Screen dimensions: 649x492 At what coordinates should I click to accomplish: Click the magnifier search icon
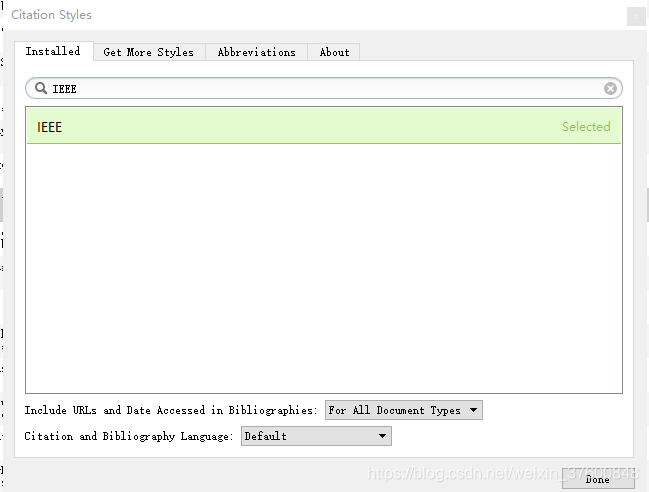click(41, 88)
